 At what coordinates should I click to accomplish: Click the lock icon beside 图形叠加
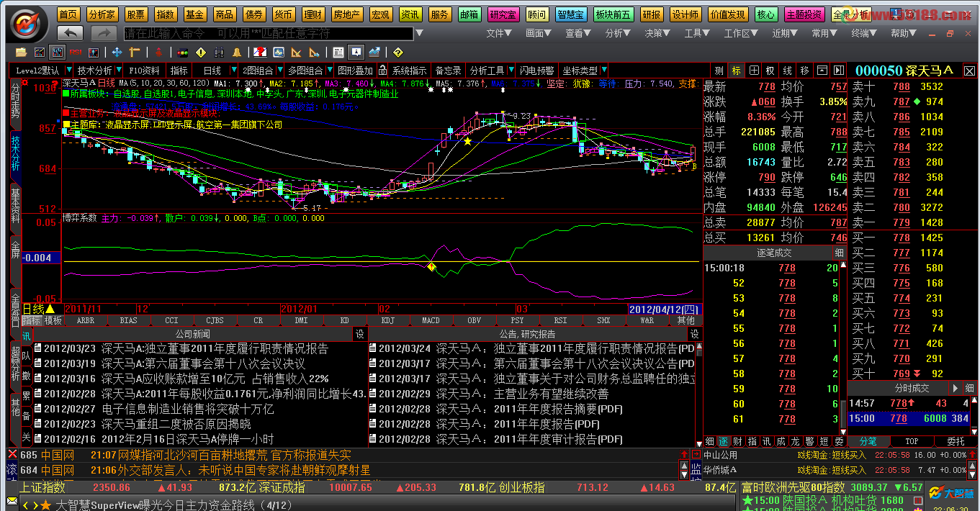pos(382,71)
